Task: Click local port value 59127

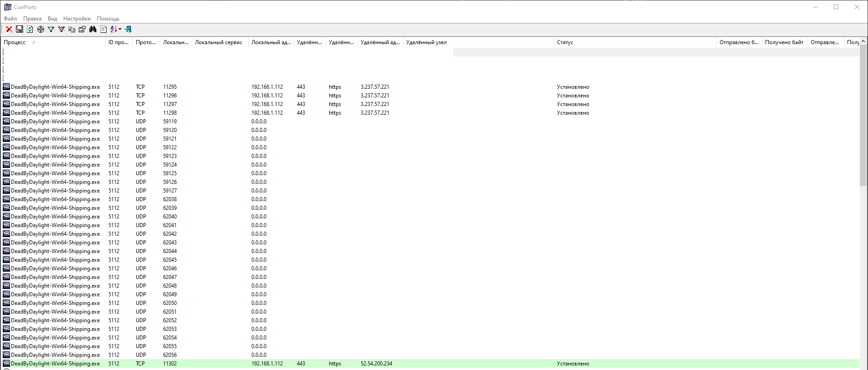Action: tap(170, 190)
